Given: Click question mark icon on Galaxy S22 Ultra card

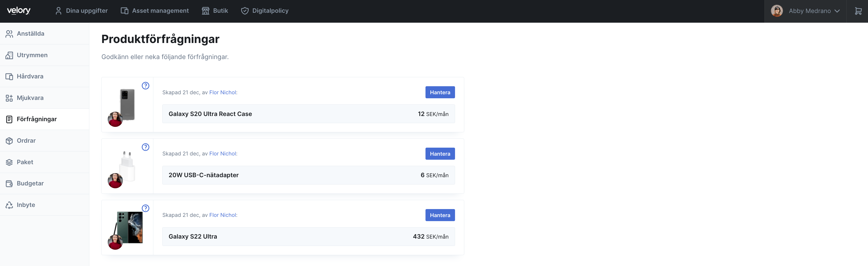Looking at the screenshot, I should coord(146,208).
